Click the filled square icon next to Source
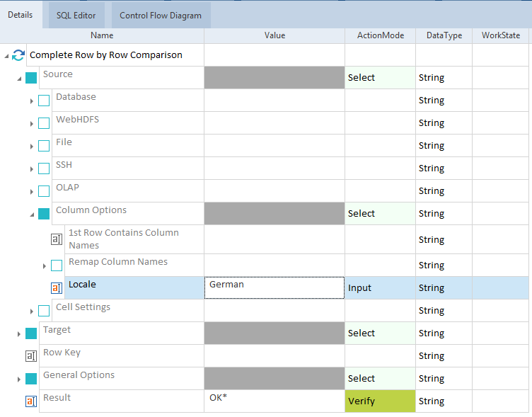 [31, 78]
